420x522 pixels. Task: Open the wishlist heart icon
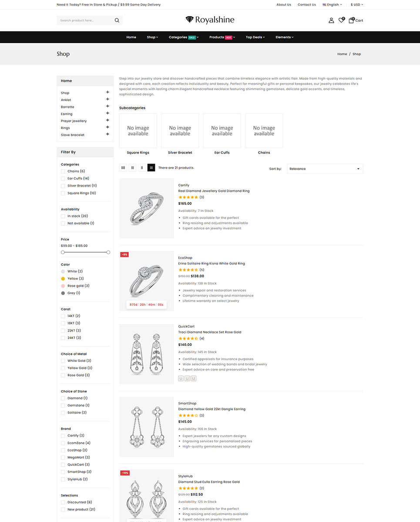[x=341, y=20]
